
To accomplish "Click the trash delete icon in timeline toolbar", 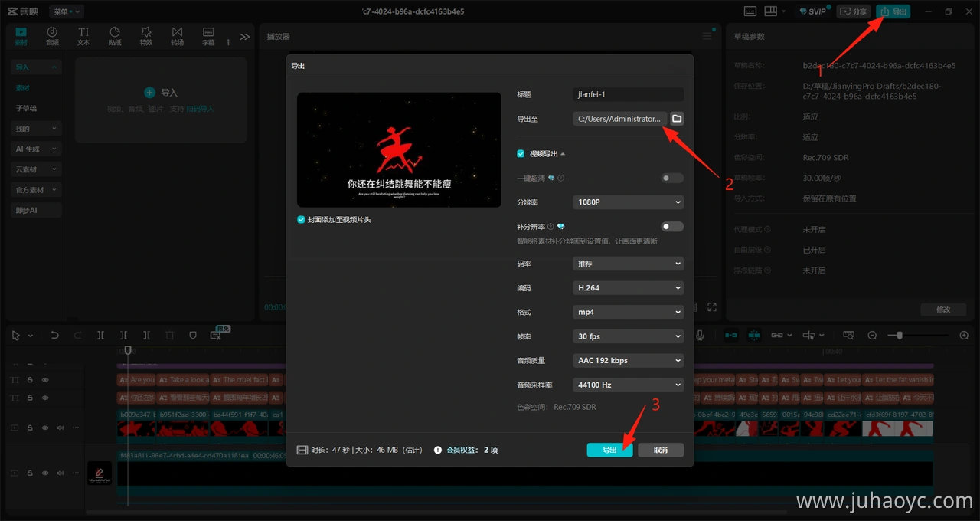I will coord(169,336).
